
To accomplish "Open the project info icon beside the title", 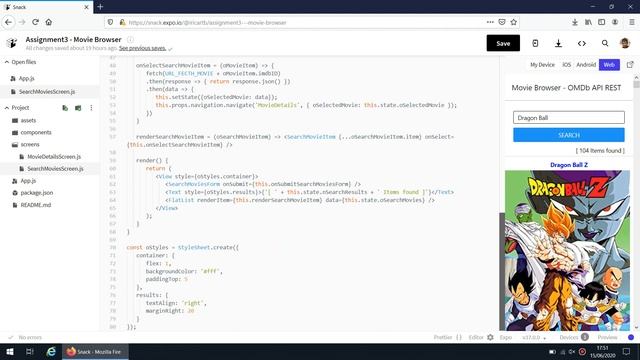I will [x=130, y=40].
